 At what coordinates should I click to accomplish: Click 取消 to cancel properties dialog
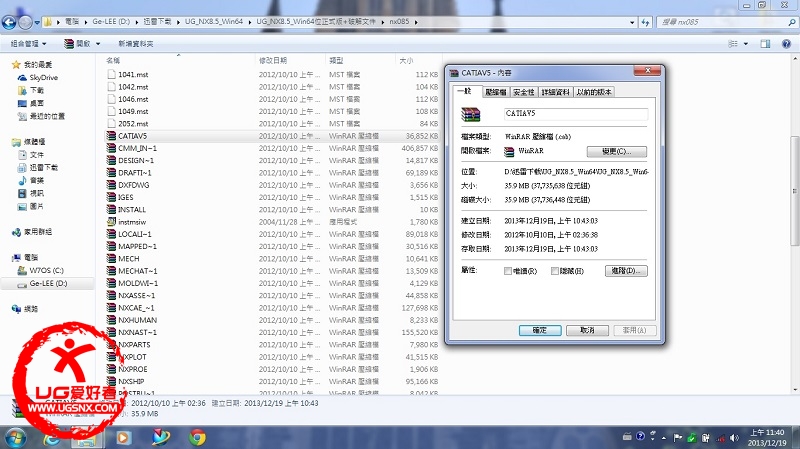click(587, 331)
